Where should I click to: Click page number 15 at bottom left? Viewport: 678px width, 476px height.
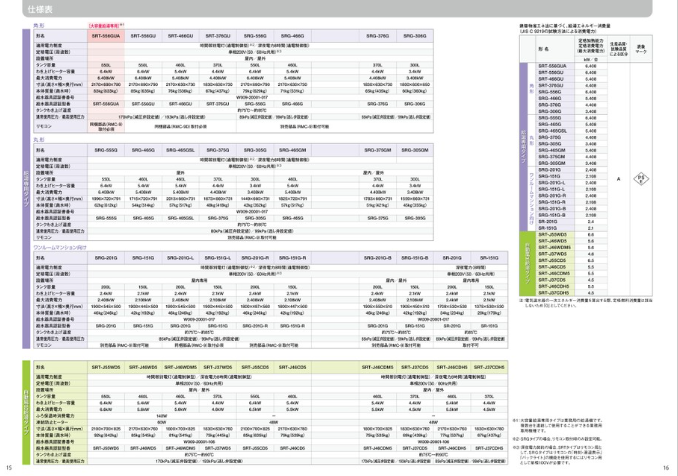click(8, 467)
